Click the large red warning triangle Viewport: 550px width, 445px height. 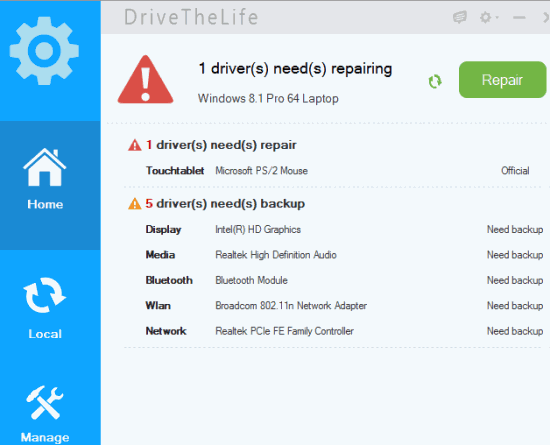(145, 80)
